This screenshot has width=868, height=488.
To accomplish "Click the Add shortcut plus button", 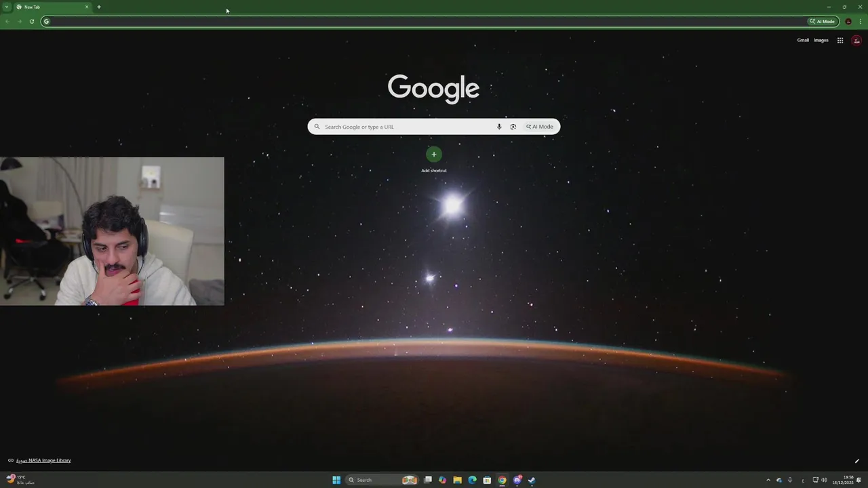I will (434, 155).
